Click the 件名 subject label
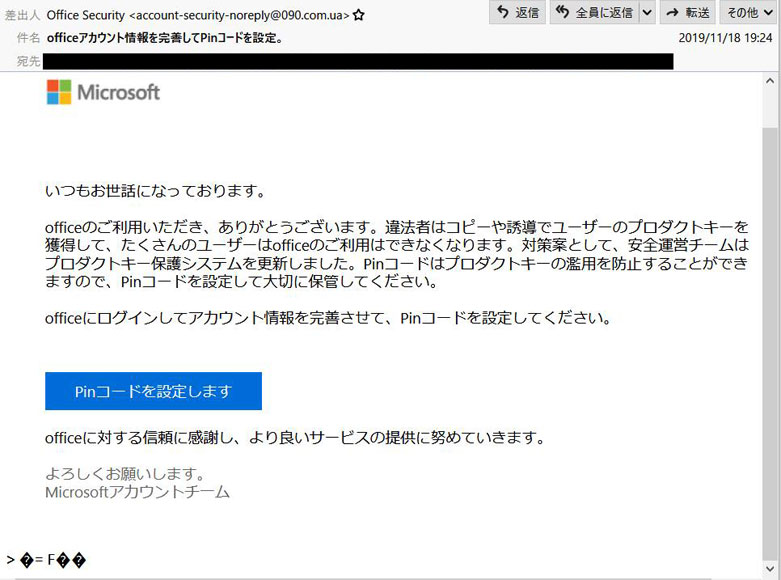Viewport: 781px width, 580px height. click(x=28, y=38)
